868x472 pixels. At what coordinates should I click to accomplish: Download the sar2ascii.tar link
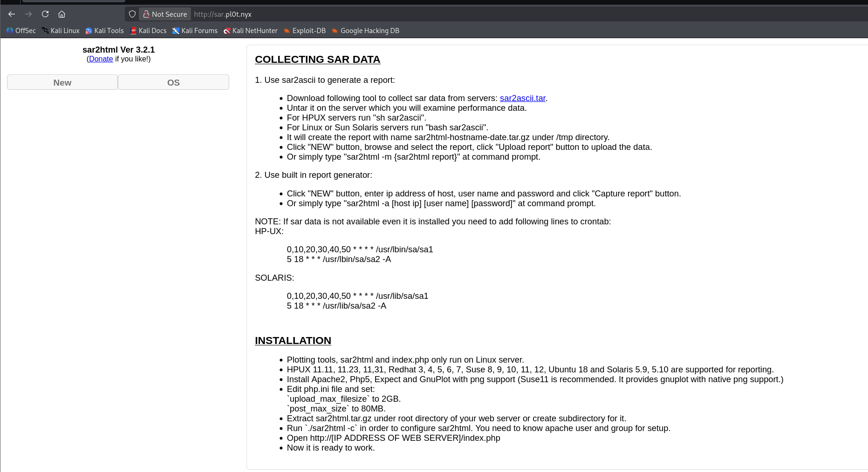522,98
